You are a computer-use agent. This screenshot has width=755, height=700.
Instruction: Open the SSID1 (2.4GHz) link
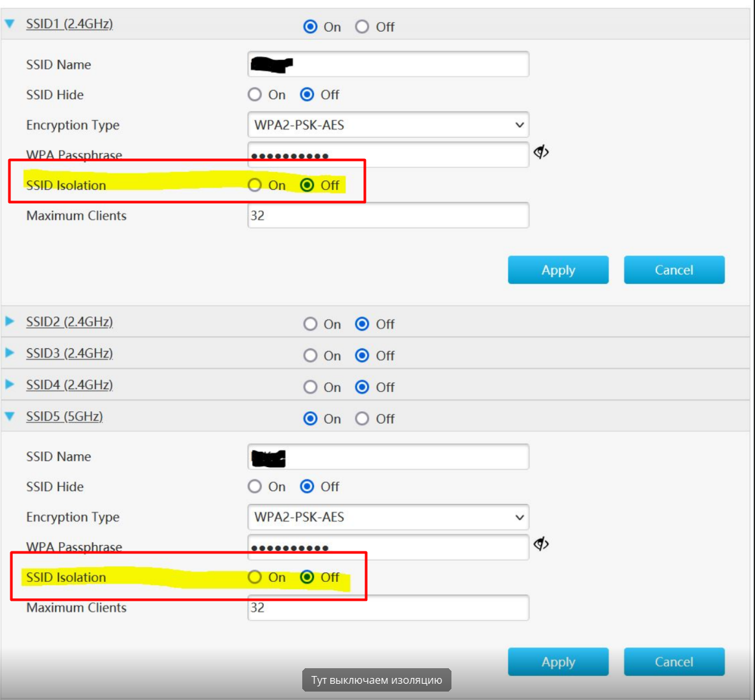pyautogui.click(x=69, y=23)
